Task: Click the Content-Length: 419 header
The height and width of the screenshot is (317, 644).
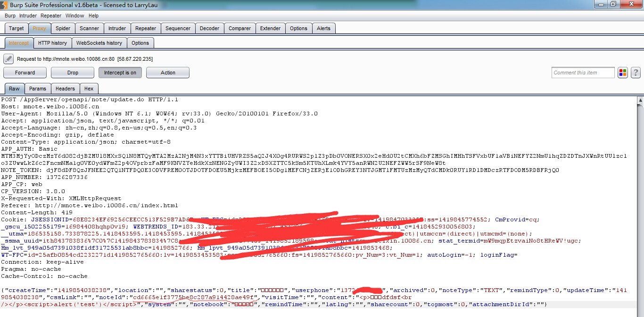Action: click(37, 212)
